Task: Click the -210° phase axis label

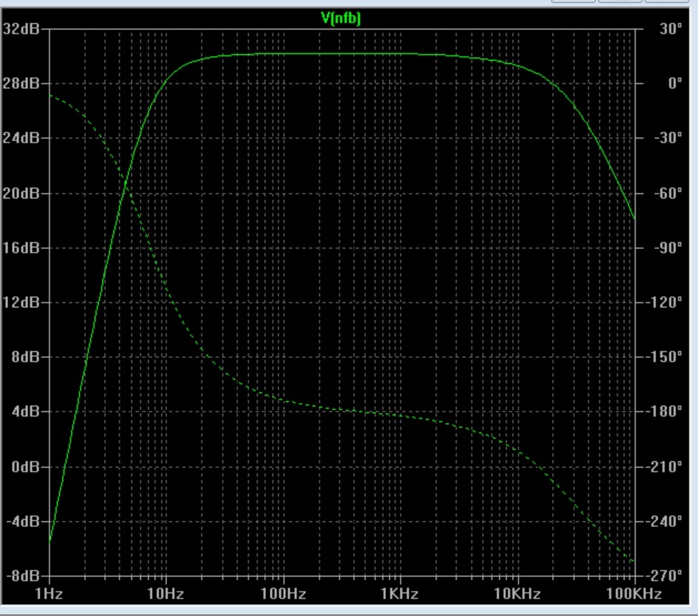Action: click(664, 467)
